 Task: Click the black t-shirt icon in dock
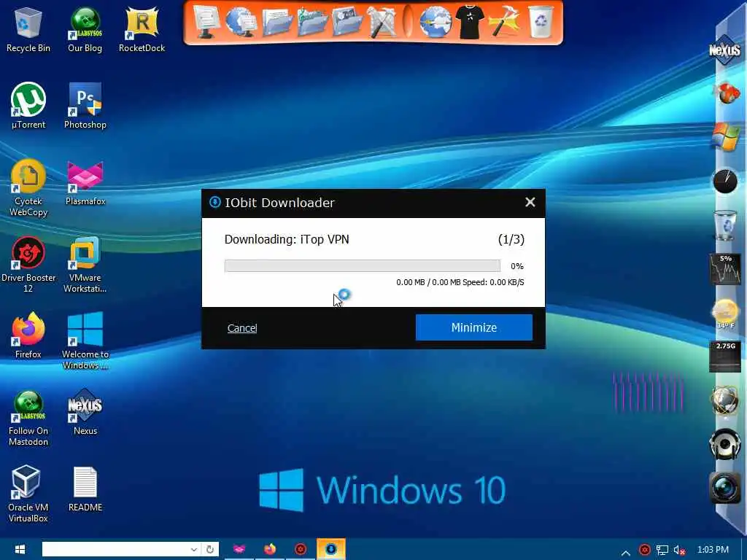point(470,21)
